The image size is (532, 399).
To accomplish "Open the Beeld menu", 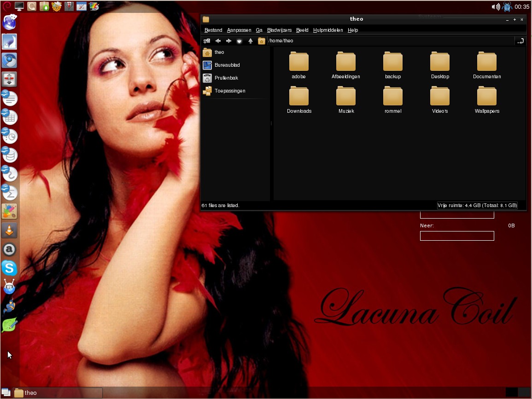I will 302,30.
